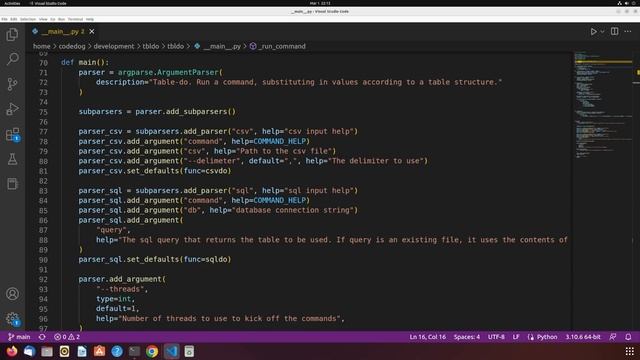This screenshot has width=640, height=360.
Task: Open the __main__.py breadcrumb dropdown
Action: pyautogui.click(x=218, y=46)
